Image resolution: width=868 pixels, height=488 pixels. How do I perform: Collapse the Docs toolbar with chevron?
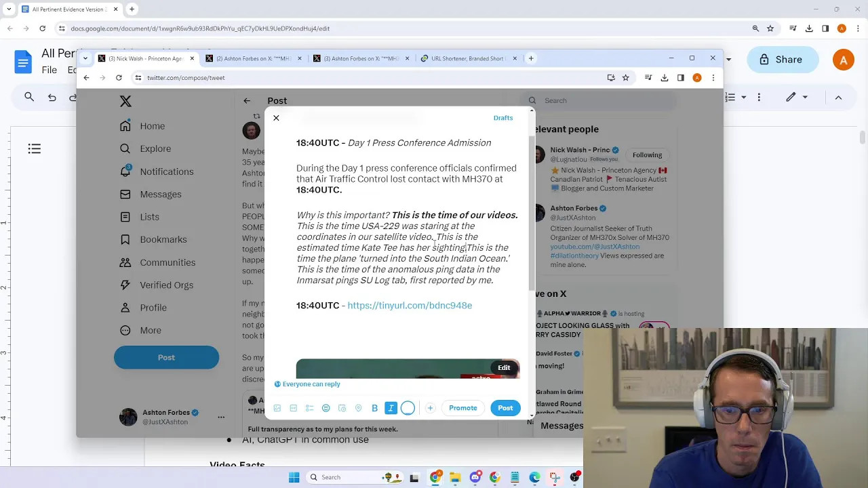(838, 98)
